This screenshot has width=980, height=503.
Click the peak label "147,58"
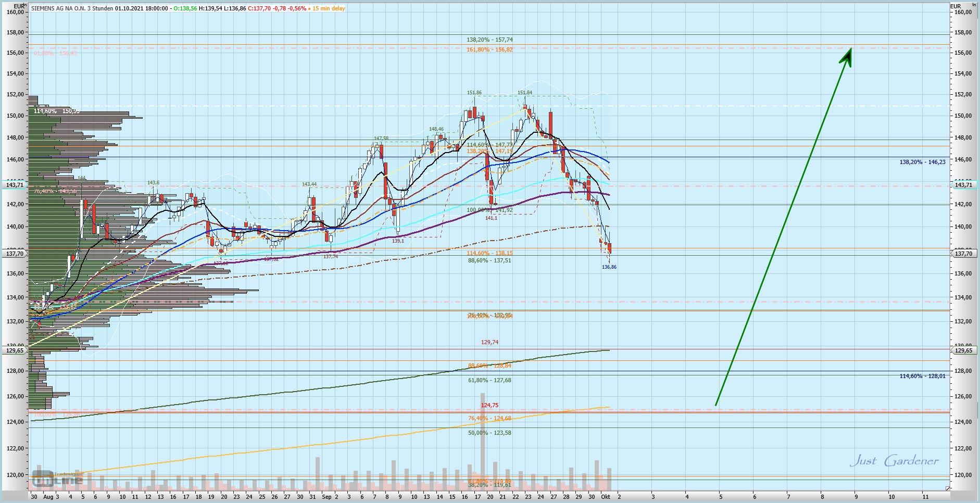point(381,139)
